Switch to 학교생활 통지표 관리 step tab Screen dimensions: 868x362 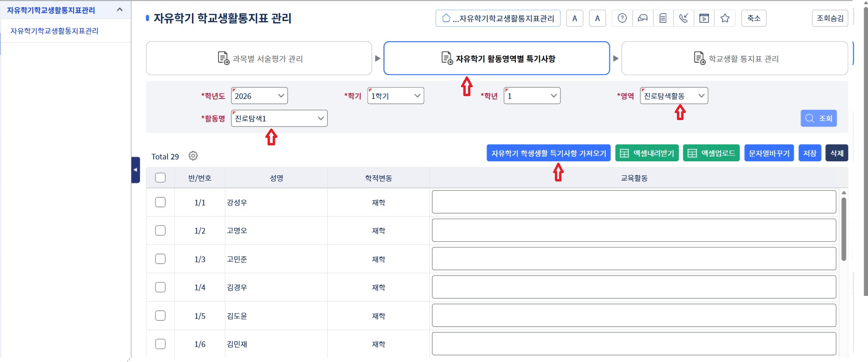[735, 58]
